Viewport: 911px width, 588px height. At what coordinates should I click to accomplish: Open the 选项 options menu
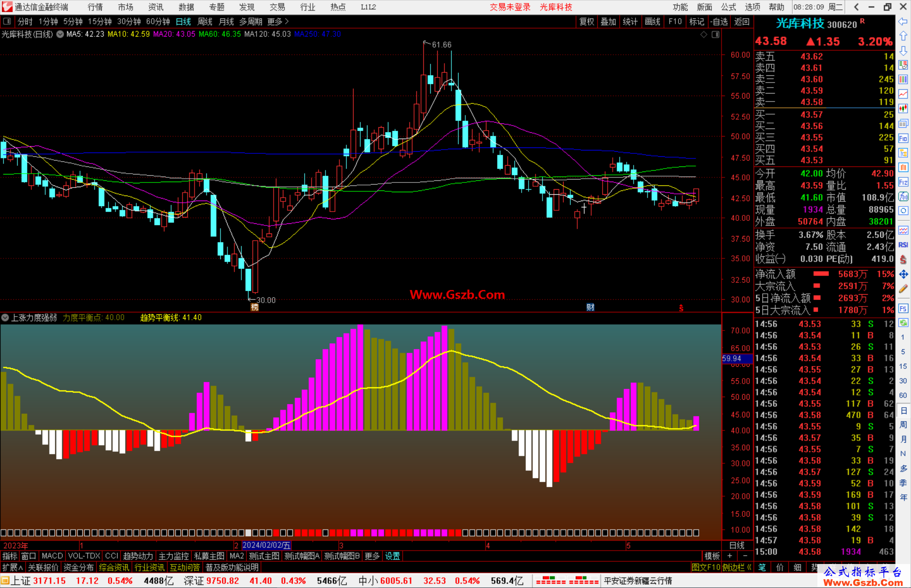tap(752, 7)
